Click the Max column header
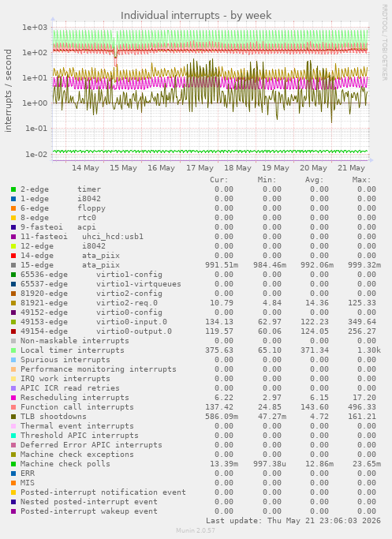The image size is (392, 539). click(361, 180)
